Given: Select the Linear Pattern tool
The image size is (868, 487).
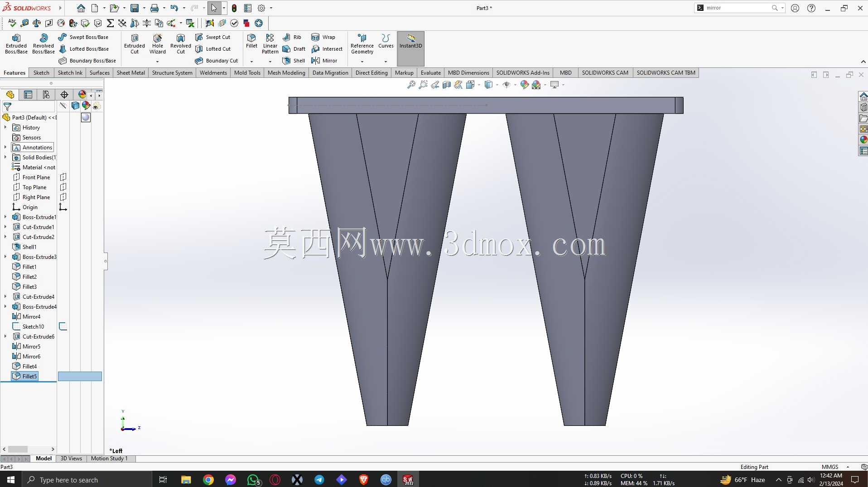Looking at the screenshot, I should click(270, 44).
